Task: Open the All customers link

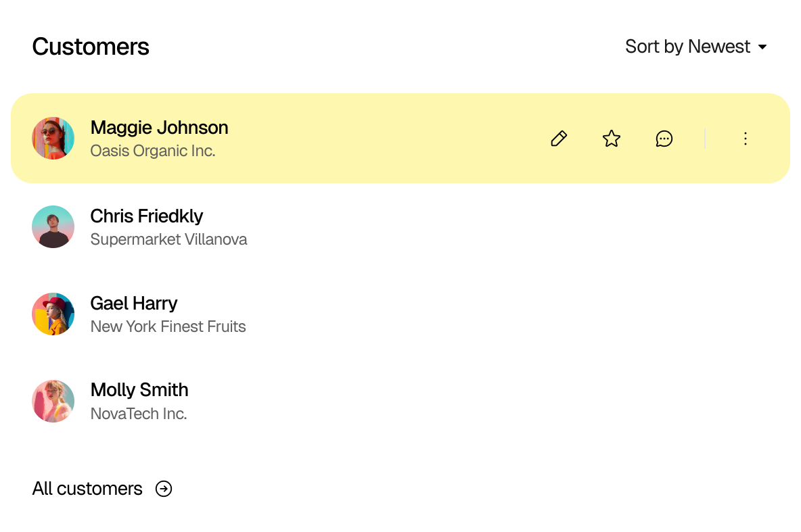Action: (x=87, y=488)
